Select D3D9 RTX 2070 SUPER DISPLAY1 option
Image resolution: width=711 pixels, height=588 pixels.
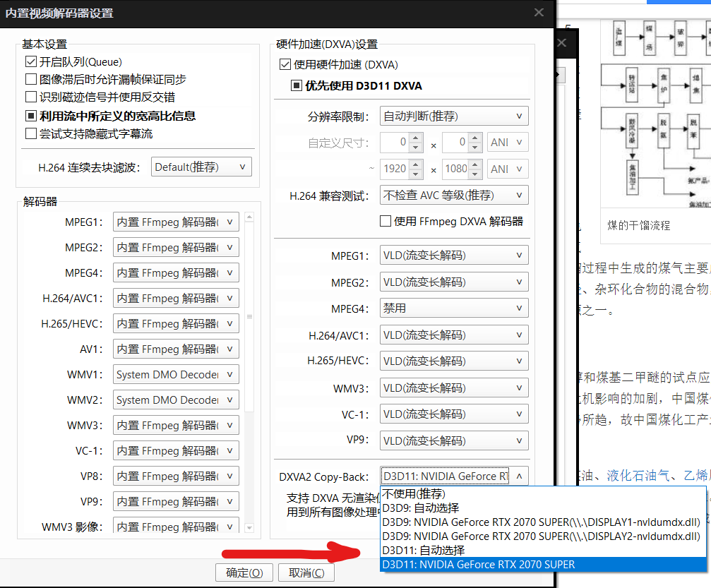tap(543, 522)
